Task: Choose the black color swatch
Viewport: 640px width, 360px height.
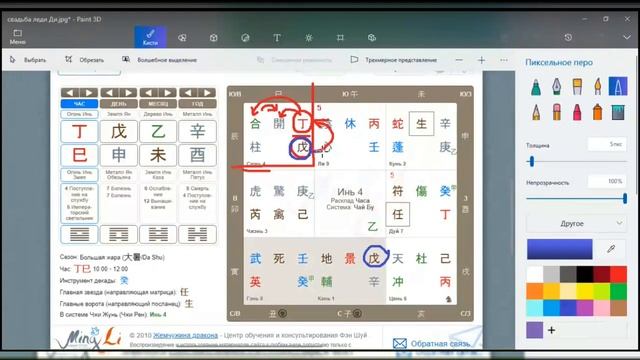Action: (585, 274)
